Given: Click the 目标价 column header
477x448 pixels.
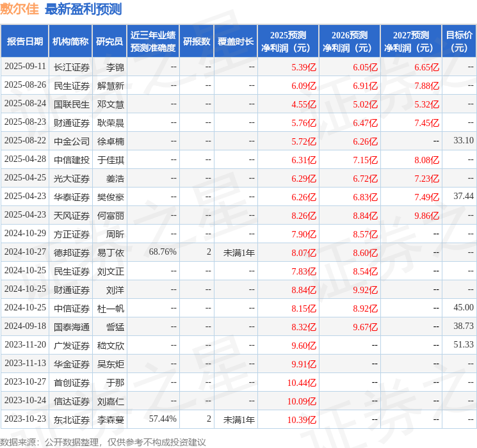Looking at the screenshot, I should pyautogui.click(x=459, y=41).
